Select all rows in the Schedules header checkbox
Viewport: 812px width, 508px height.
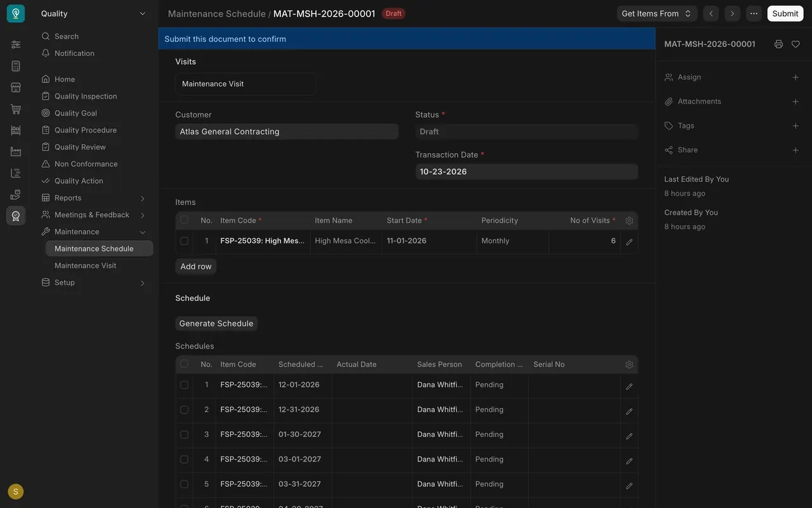185,364
